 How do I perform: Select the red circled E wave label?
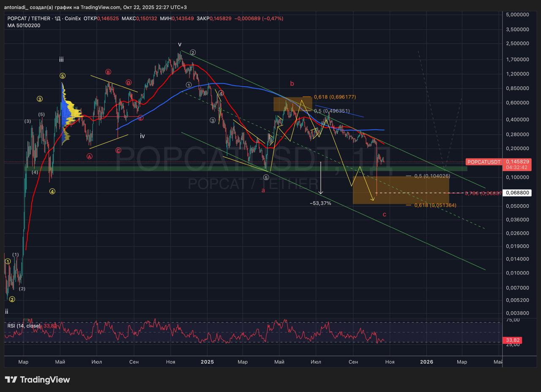click(x=140, y=118)
